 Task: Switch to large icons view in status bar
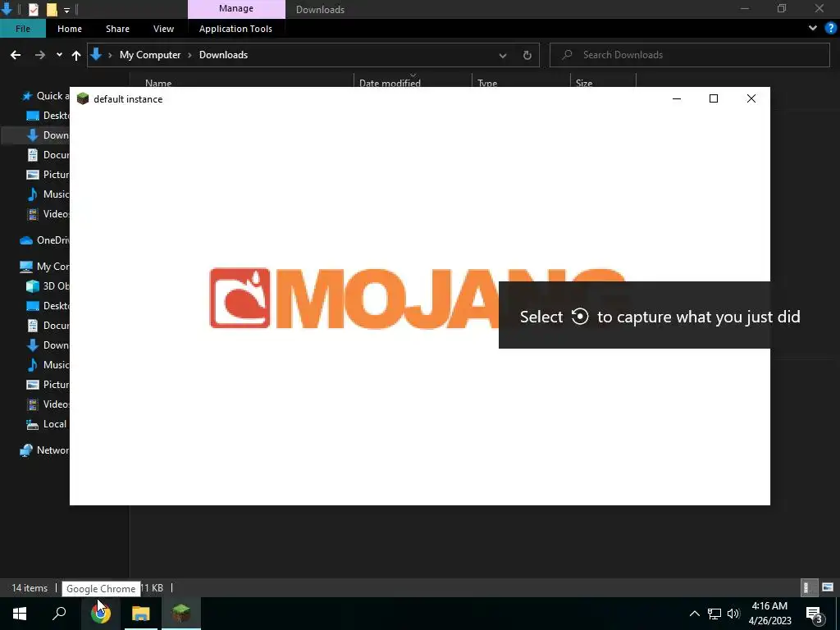click(828, 587)
